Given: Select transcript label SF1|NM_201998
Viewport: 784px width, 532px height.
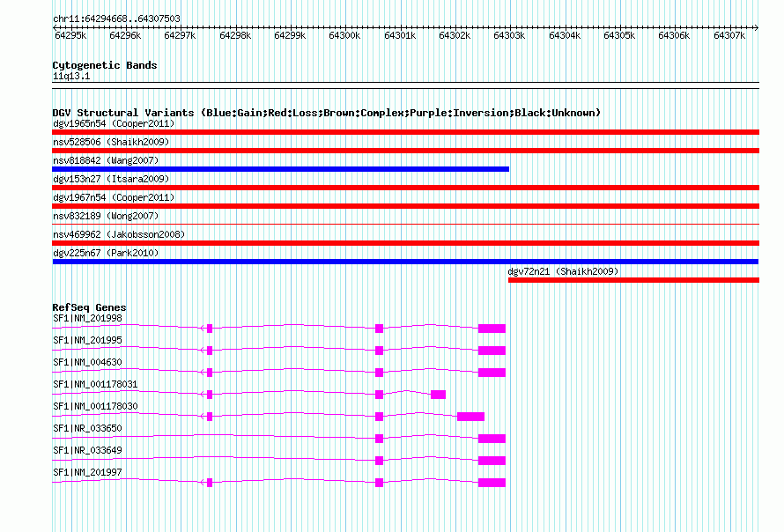Looking at the screenshot, I should click(x=87, y=319).
